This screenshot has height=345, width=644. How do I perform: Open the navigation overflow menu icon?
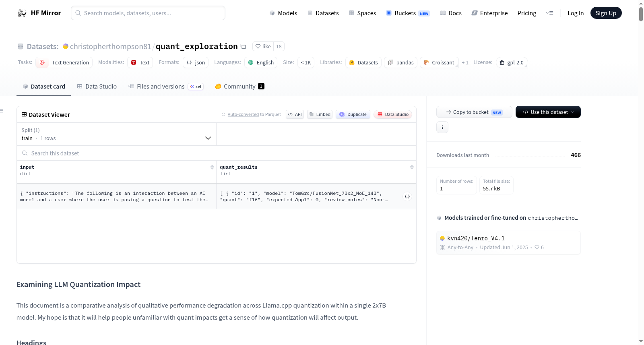pos(549,13)
